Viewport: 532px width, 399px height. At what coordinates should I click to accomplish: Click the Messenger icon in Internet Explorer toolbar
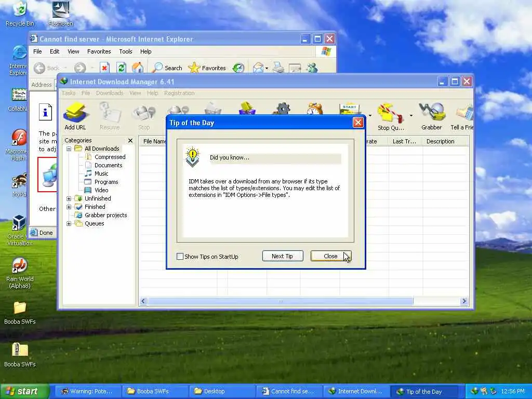point(312,68)
